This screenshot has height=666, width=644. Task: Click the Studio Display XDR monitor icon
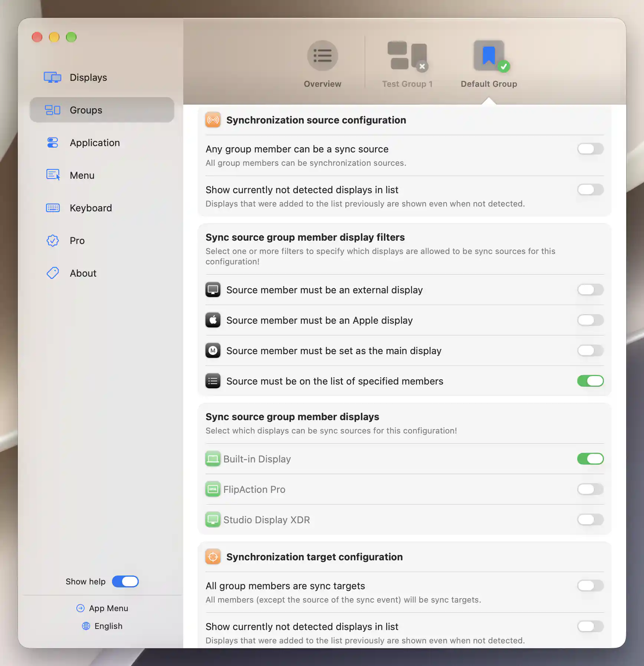pyautogui.click(x=213, y=520)
